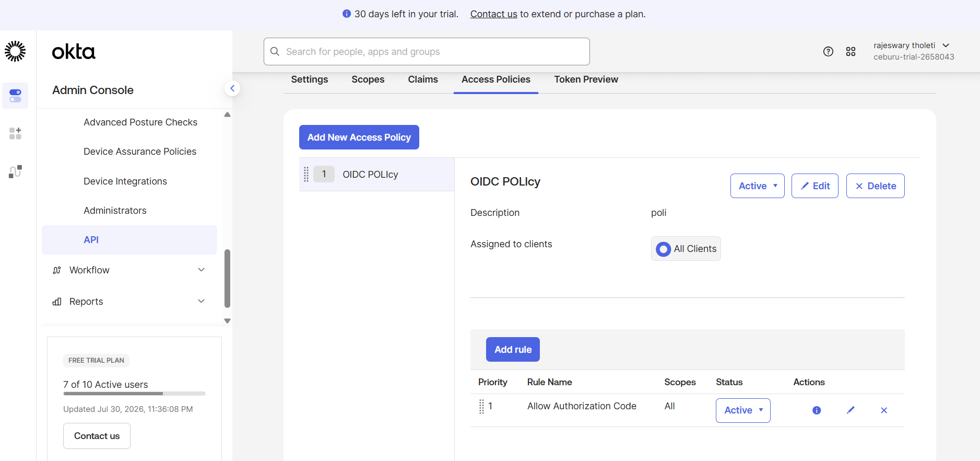Collapse the sidebar with the chevron button
Viewport: 980px width, 461px height.
[232, 88]
